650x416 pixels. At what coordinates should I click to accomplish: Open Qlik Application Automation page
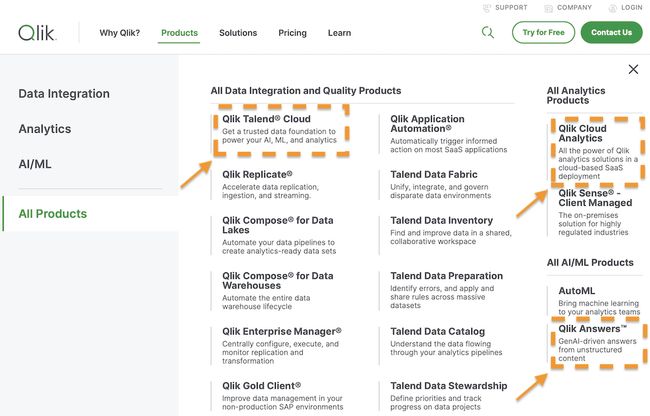pyautogui.click(x=427, y=123)
